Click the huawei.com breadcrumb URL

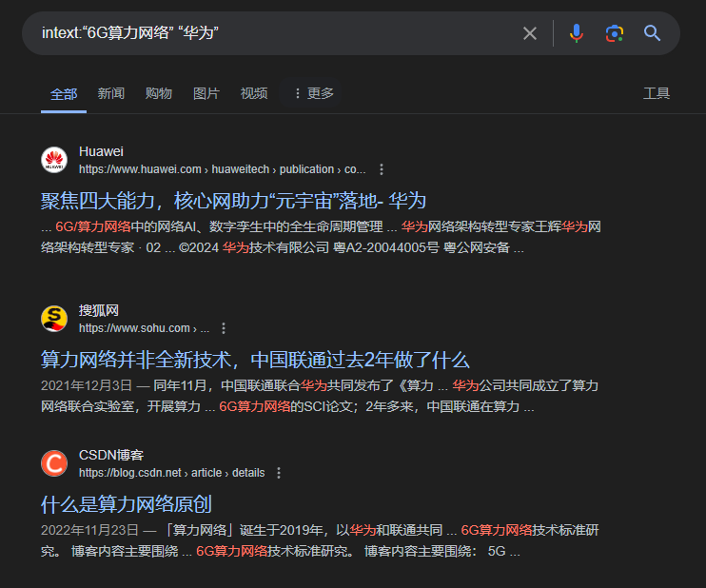(223, 169)
